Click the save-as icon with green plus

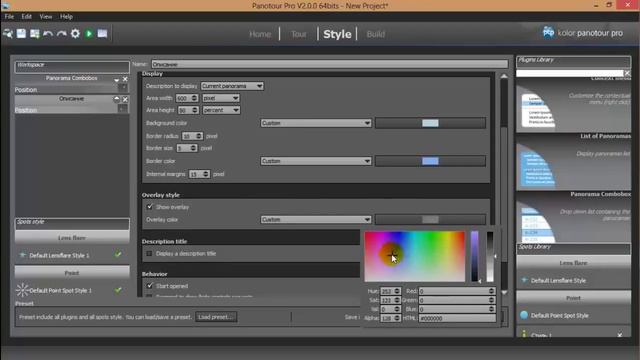click(35, 33)
